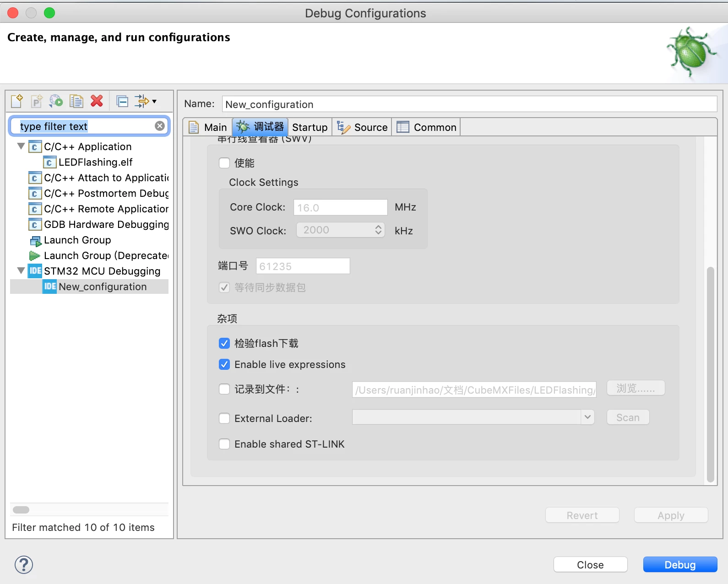Click the 调试器 tab bug icon
Viewport: 728px width, 584px height.
point(243,127)
